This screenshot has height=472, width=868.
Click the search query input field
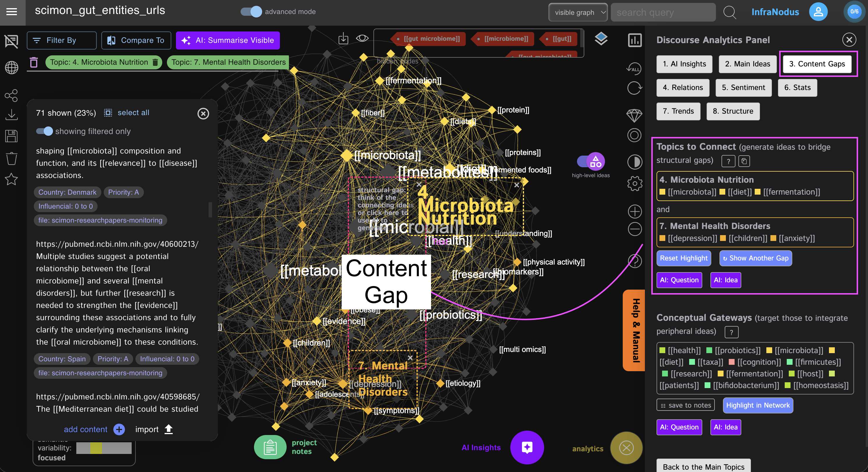(x=663, y=13)
